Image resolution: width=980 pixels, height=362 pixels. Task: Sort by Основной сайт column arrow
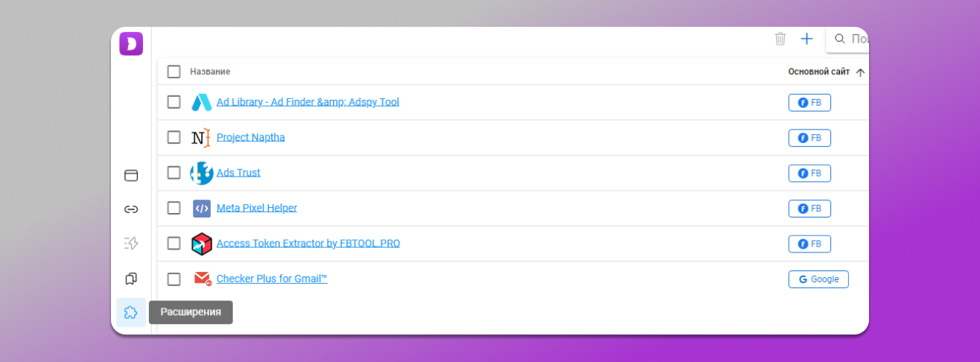pos(860,72)
